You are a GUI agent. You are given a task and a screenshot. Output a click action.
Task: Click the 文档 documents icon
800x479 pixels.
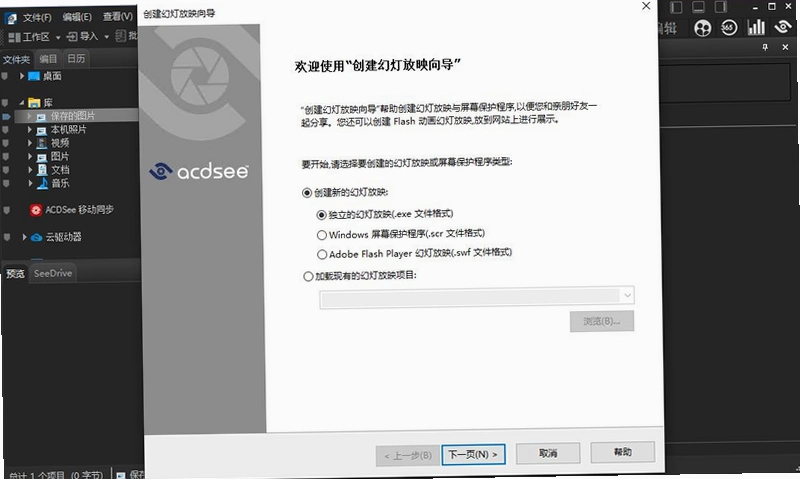(x=42, y=170)
